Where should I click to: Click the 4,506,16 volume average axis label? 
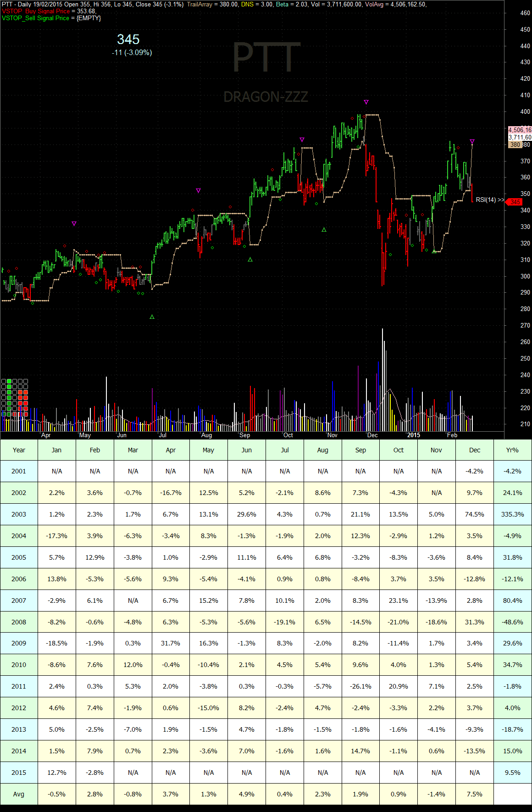click(x=520, y=130)
